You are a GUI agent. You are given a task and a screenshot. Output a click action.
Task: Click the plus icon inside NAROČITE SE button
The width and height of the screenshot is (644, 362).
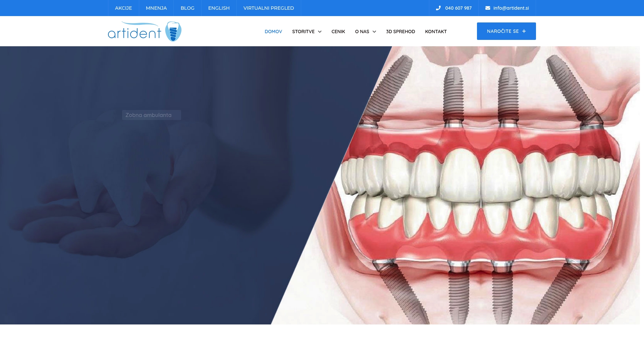(x=524, y=31)
